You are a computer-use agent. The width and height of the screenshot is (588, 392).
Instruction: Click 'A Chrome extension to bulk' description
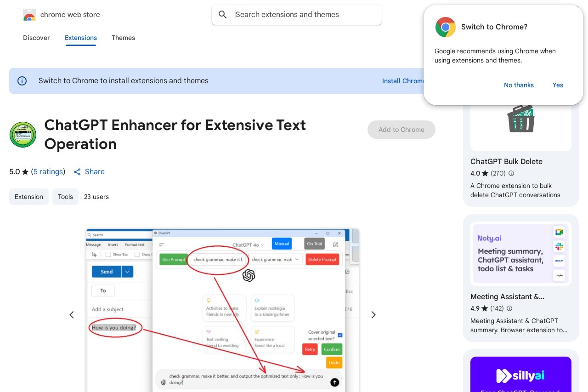click(515, 190)
